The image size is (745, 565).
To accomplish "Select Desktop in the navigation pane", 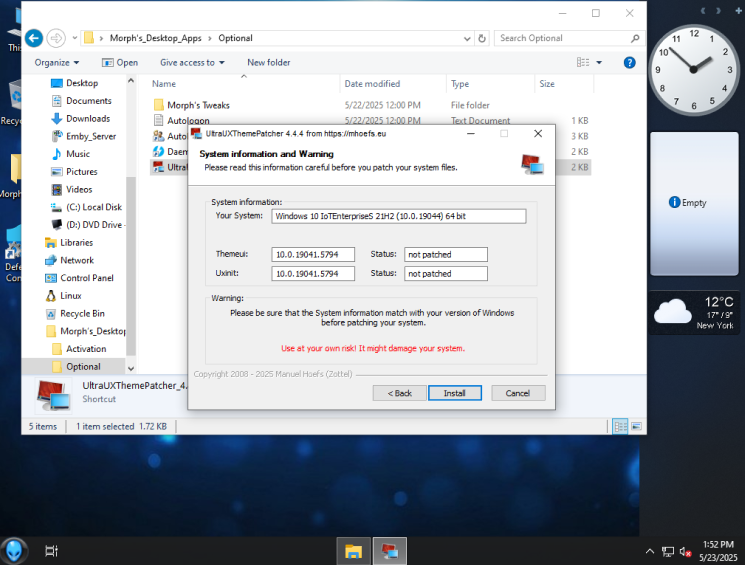I will 82,83.
